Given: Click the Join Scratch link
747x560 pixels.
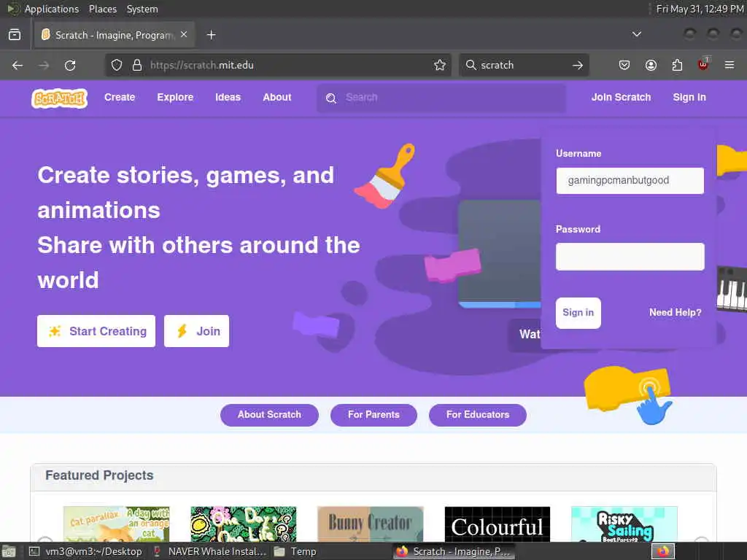Looking at the screenshot, I should [621, 97].
